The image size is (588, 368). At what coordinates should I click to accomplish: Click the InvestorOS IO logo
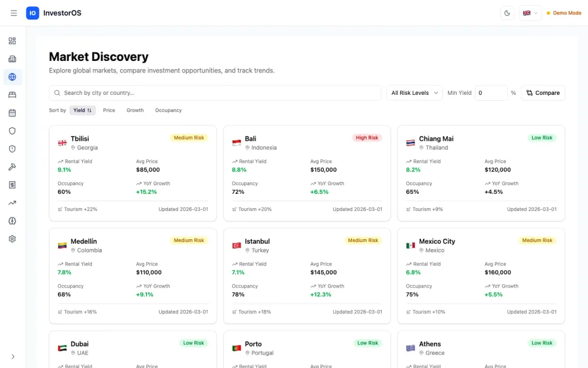coord(33,13)
